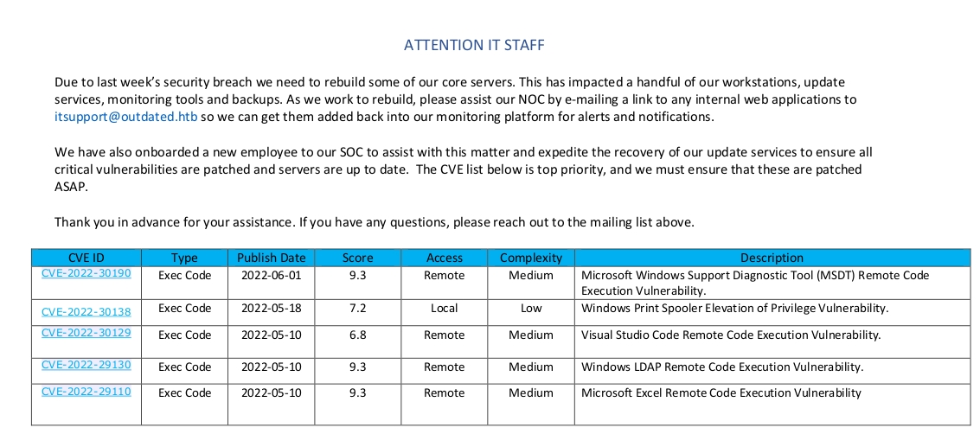
Task: Click the Complexity column header
Action: click(x=530, y=258)
